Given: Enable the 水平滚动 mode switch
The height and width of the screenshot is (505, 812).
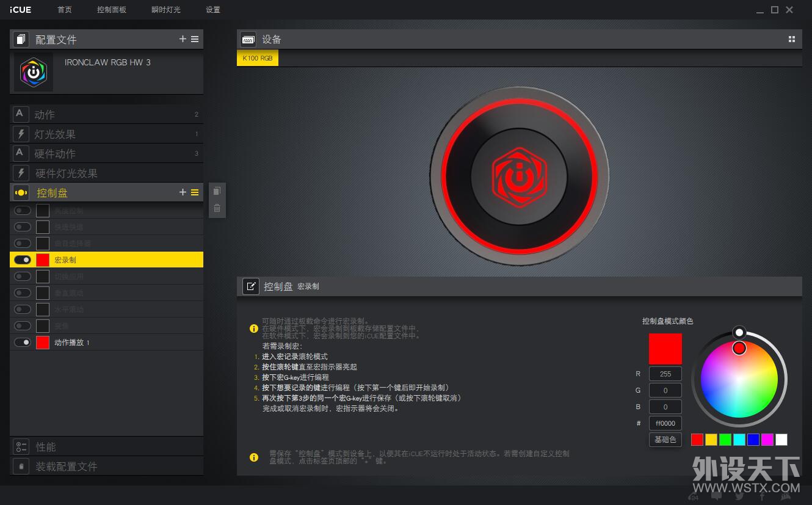Looking at the screenshot, I should (x=23, y=309).
